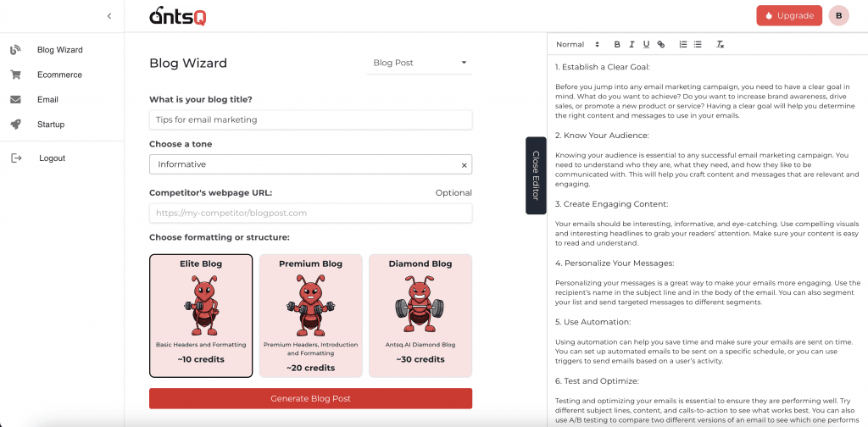Select the Elite Blog format card

[201, 315]
